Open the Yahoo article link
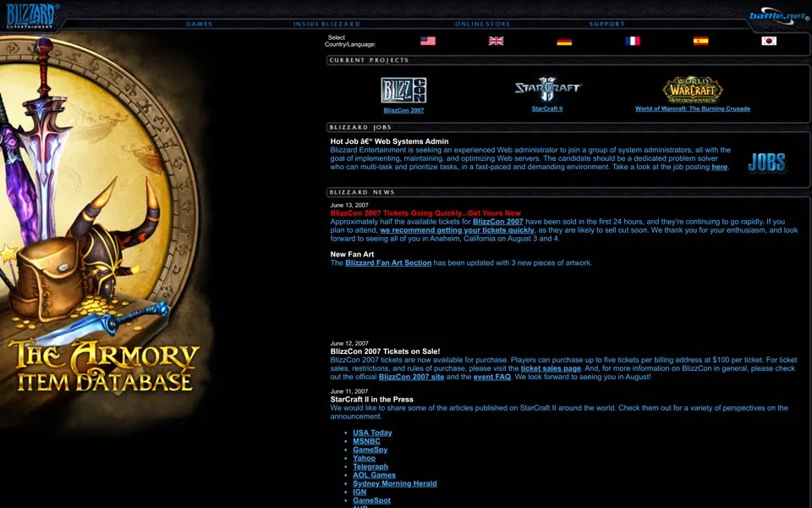The image size is (812, 508). (364, 458)
